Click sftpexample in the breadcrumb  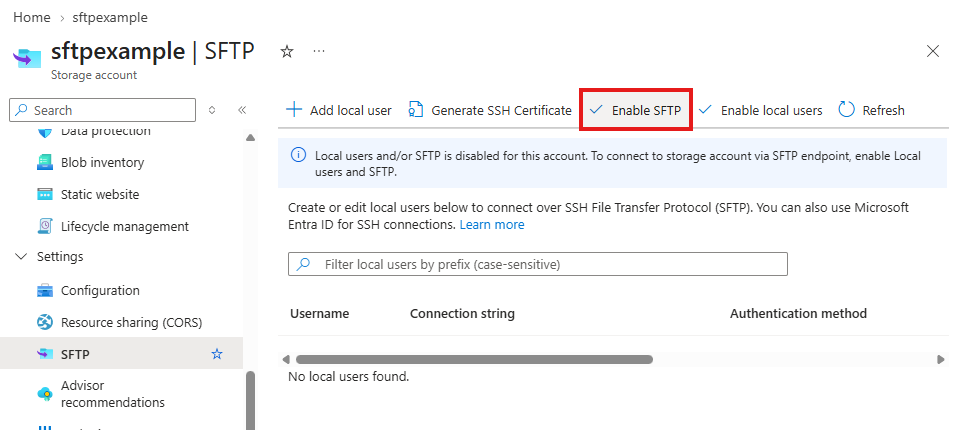[x=110, y=18]
